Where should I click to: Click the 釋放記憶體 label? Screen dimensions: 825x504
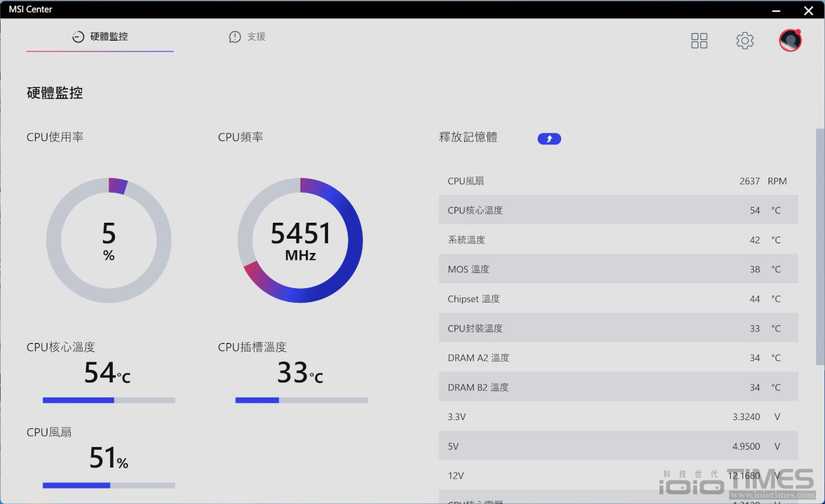coord(468,138)
